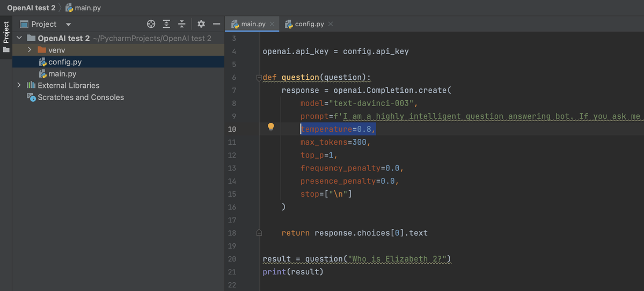Open the Project view dropdown arrow
Viewport: 644px width, 291px height.
tap(68, 25)
